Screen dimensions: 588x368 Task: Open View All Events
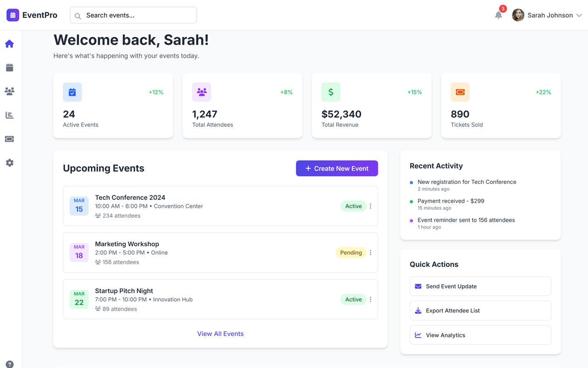click(220, 333)
